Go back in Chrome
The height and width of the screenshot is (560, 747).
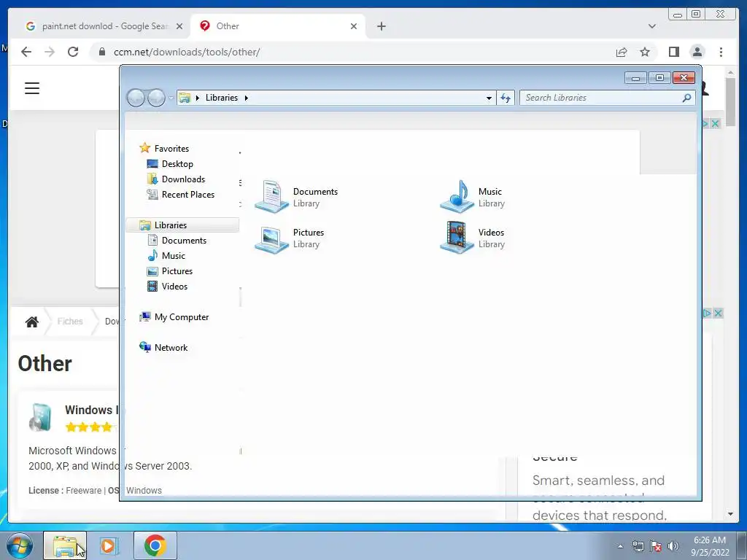26,52
